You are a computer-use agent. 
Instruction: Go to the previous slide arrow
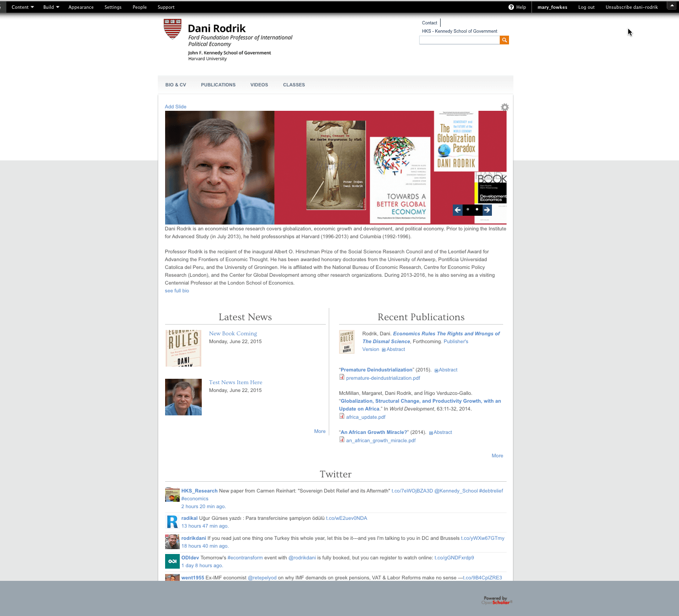point(458,210)
